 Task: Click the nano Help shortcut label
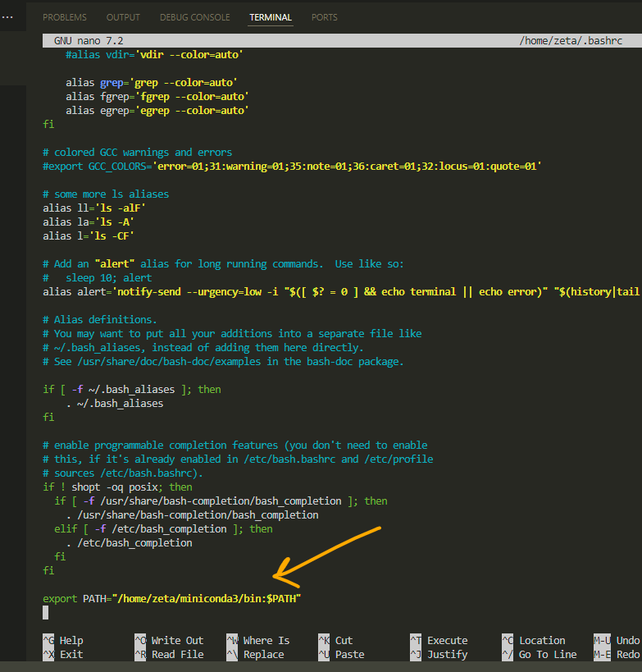pyautogui.click(x=71, y=641)
